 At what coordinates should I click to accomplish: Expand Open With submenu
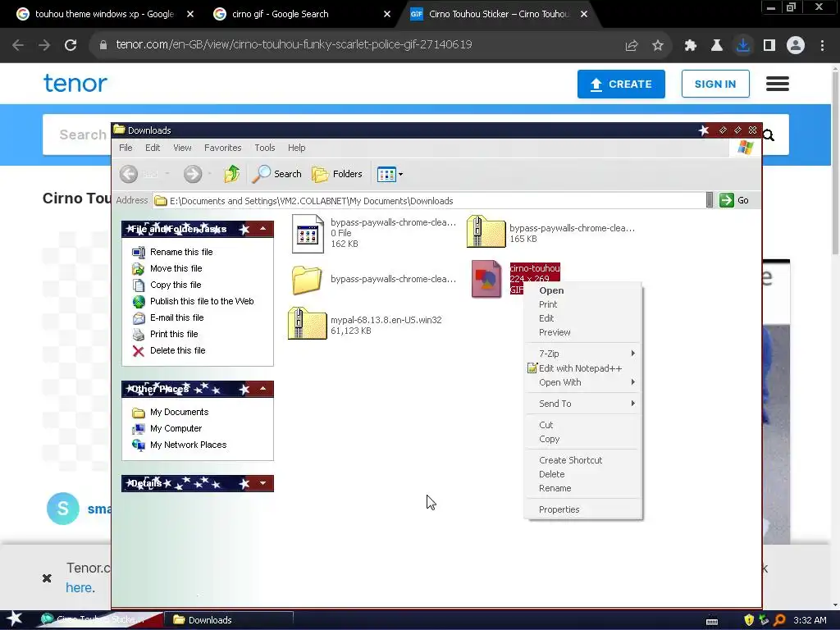tap(583, 382)
